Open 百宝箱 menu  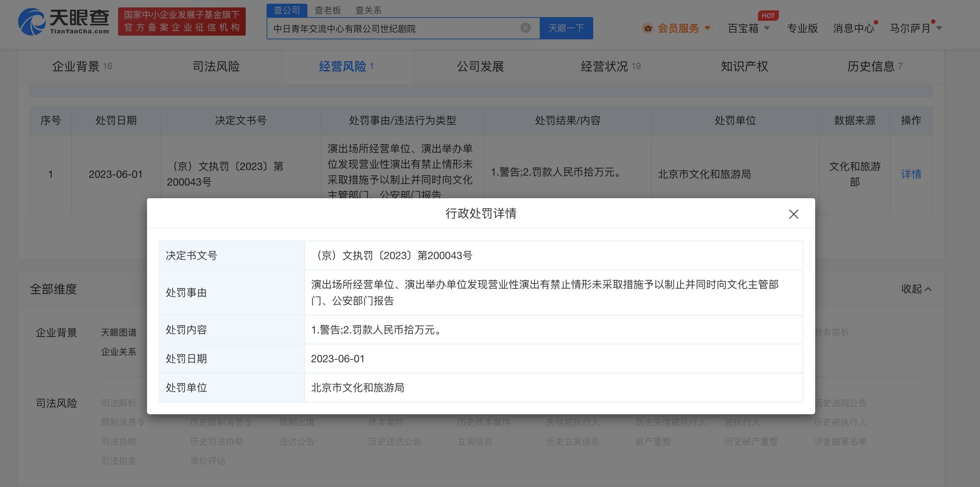(x=743, y=28)
